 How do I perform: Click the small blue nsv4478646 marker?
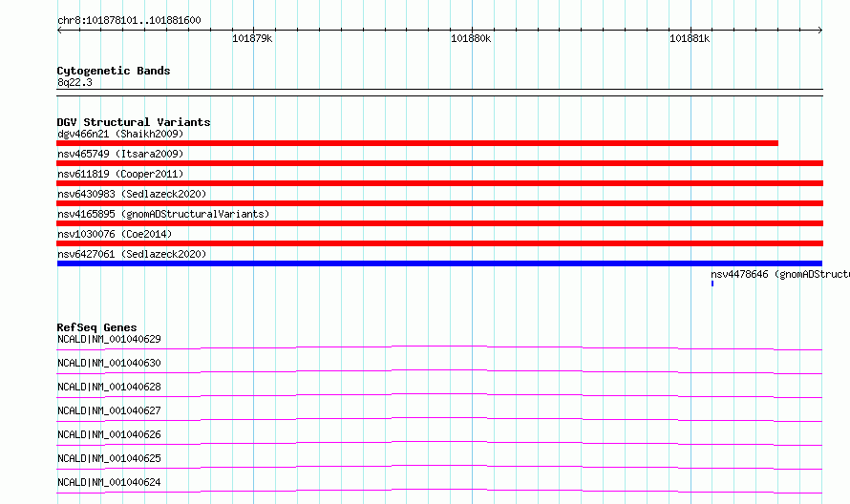pos(712,283)
